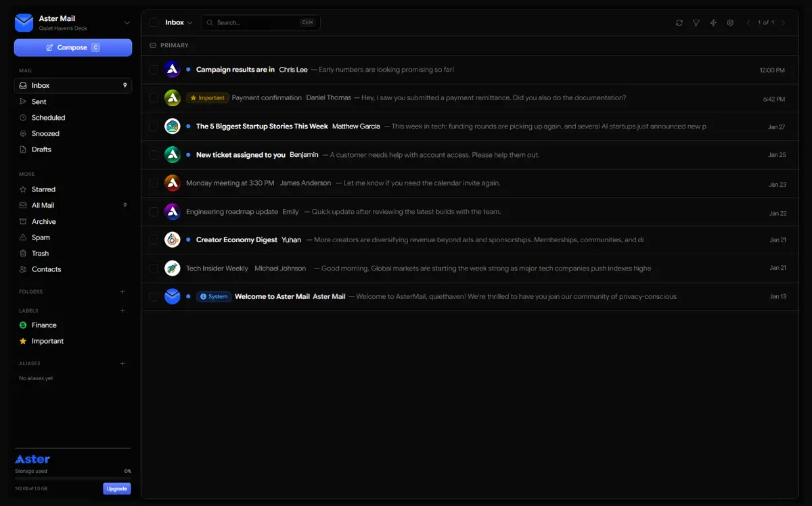Go to previous page arrow
The height and width of the screenshot is (506, 812).
point(748,23)
